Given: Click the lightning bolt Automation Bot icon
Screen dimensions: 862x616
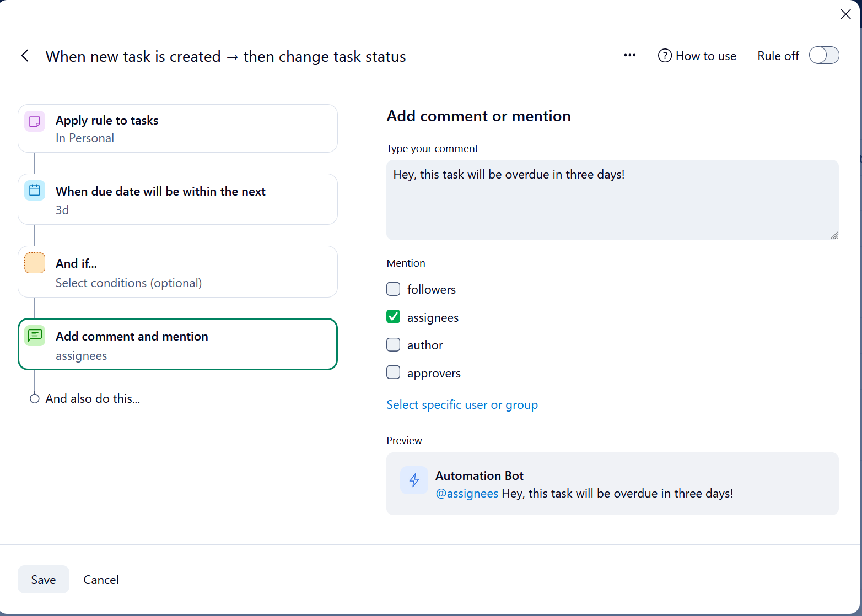Looking at the screenshot, I should (414, 480).
